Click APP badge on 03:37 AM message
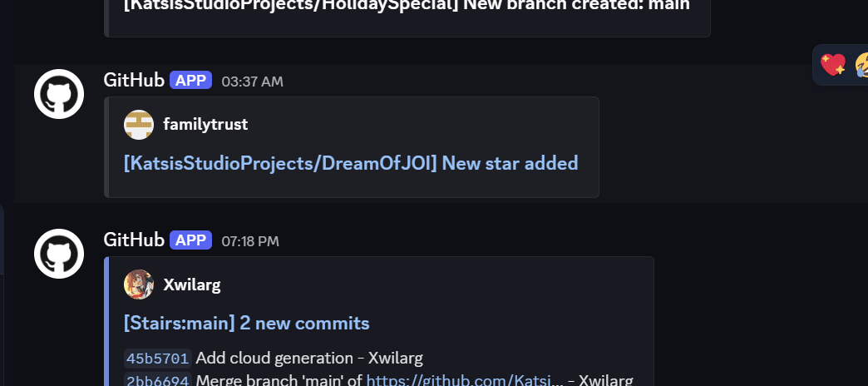The width and height of the screenshot is (868, 386). (191, 80)
